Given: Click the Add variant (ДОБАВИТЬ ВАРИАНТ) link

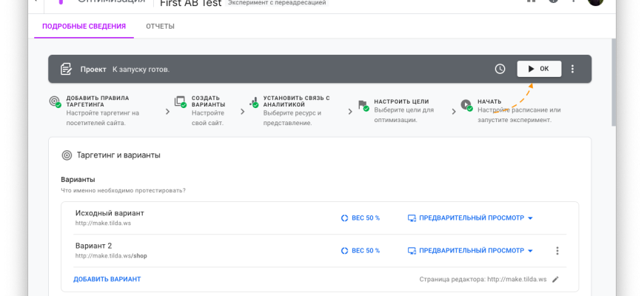Looking at the screenshot, I should tap(107, 279).
